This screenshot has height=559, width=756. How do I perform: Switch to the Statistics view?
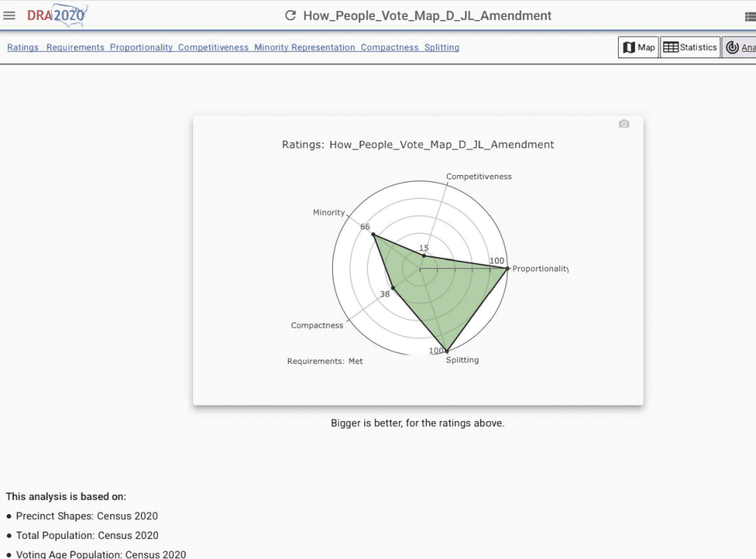[x=690, y=47]
